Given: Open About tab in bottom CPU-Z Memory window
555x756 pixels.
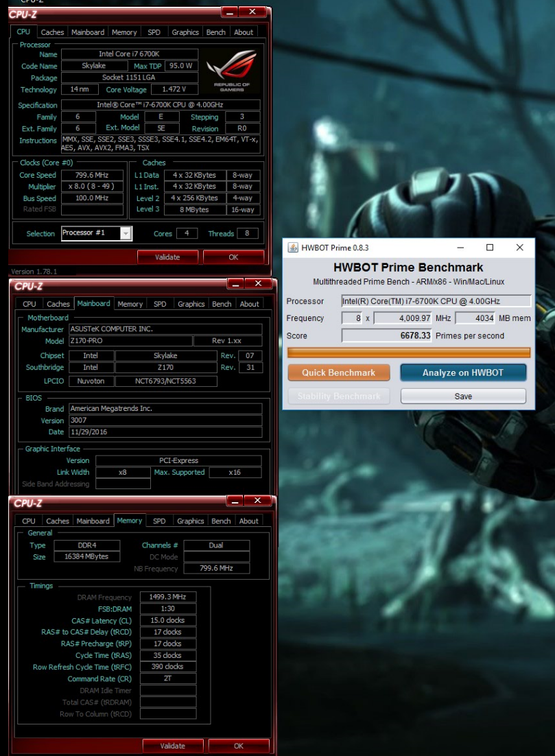Looking at the screenshot, I should click(249, 521).
